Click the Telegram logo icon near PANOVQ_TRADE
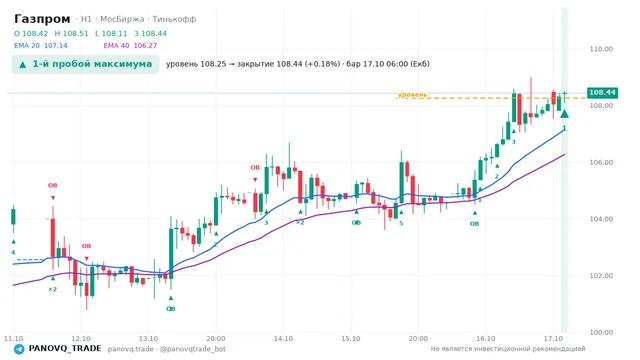 click(19, 349)
